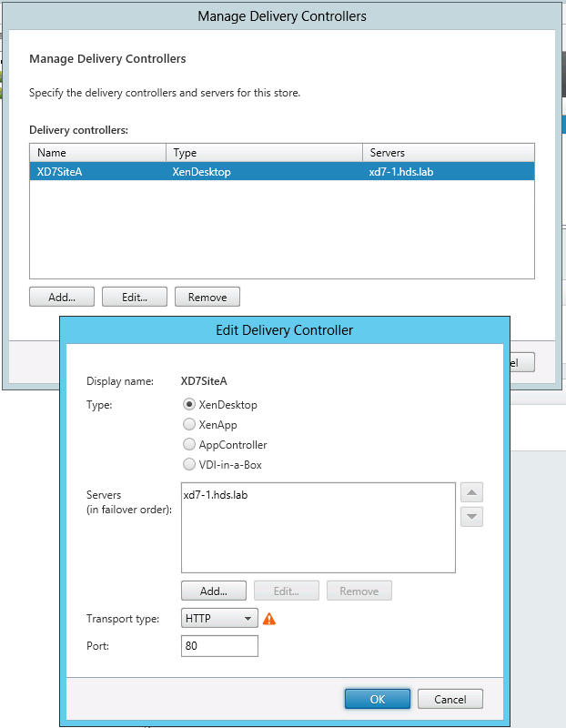Image resolution: width=566 pixels, height=728 pixels.
Task: Add a server in Edit Delivery Controller
Action: click(214, 591)
